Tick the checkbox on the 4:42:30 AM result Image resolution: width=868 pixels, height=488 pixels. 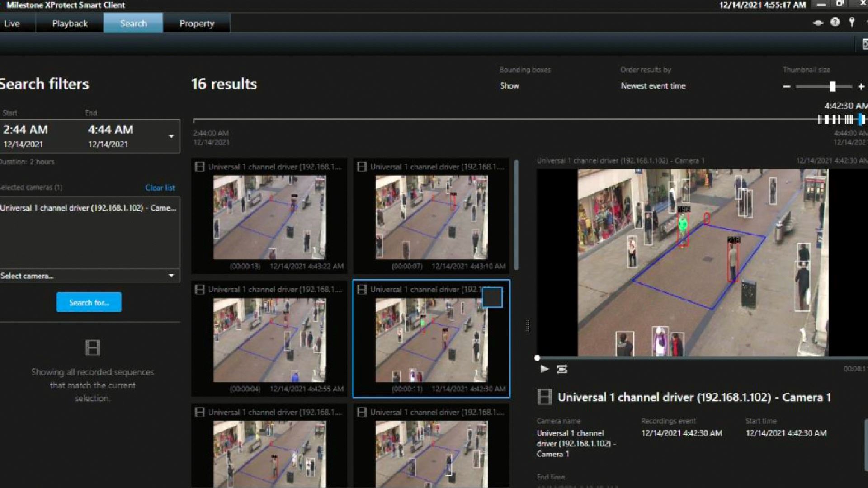[x=492, y=297]
